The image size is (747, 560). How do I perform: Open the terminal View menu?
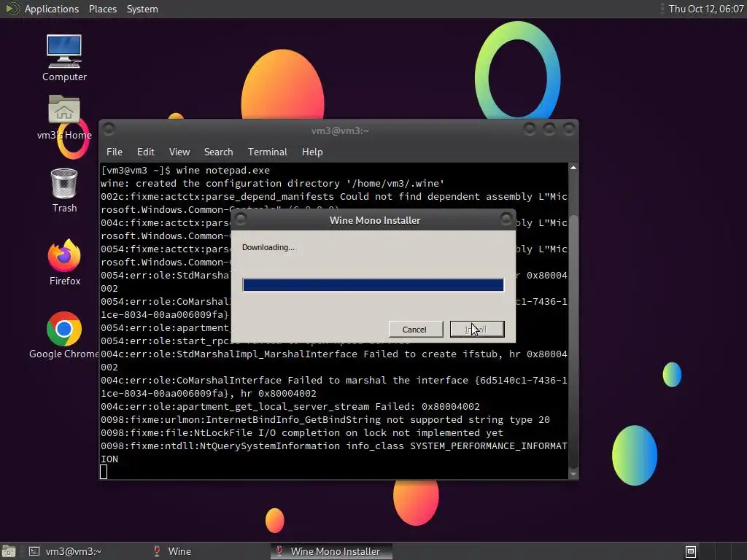tap(179, 152)
